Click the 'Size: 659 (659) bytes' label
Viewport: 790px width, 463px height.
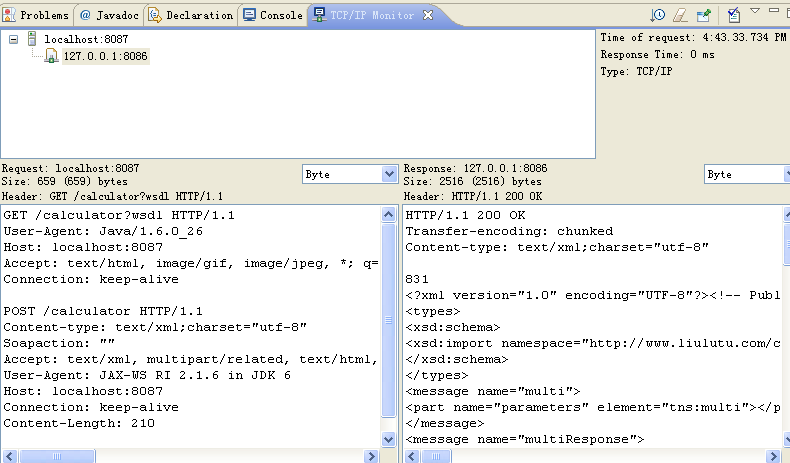pyautogui.click(x=64, y=181)
